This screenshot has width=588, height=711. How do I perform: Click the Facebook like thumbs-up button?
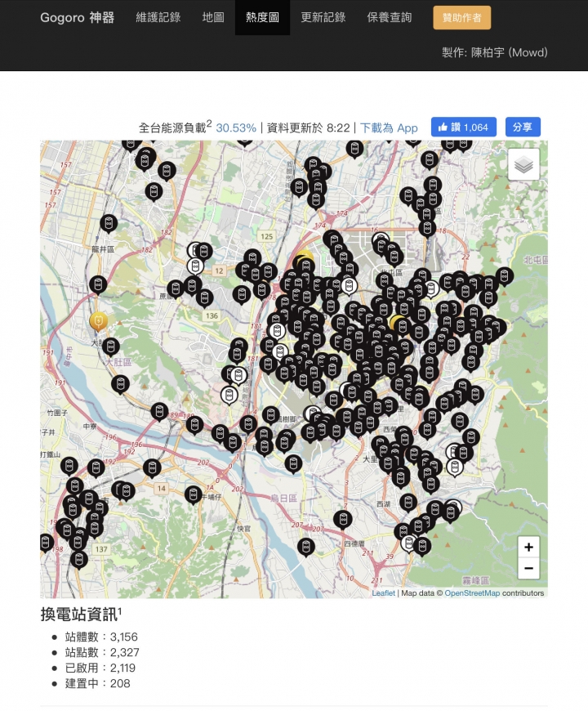click(x=463, y=127)
